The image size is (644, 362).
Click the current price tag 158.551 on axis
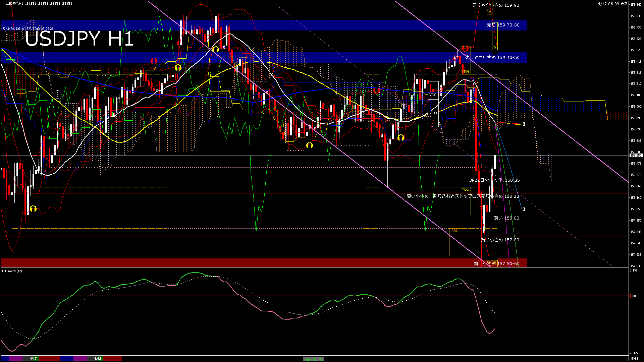(636, 156)
